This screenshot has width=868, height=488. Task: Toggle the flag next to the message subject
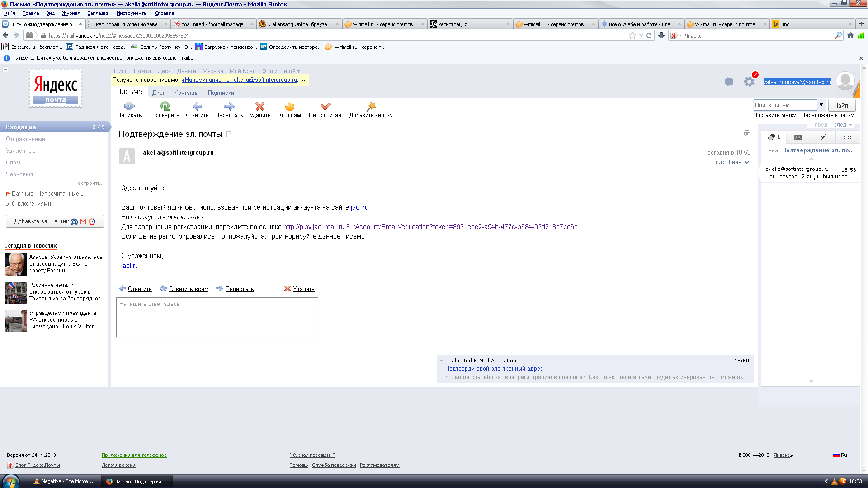coord(229,134)
